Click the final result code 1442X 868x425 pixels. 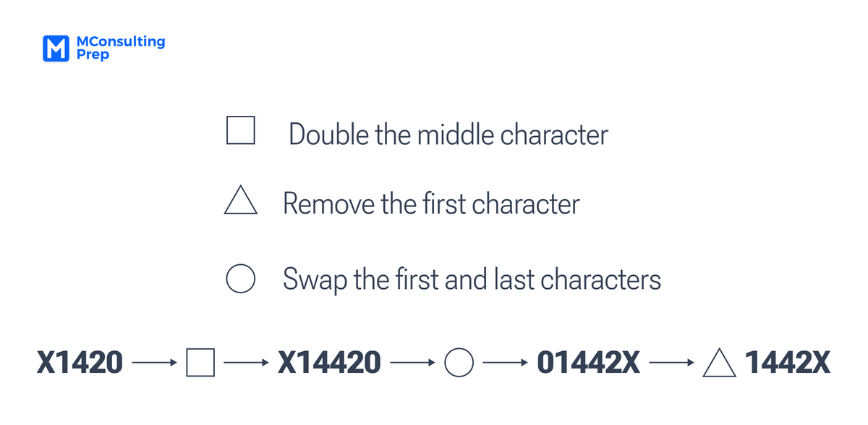click(x=788, y=362)
